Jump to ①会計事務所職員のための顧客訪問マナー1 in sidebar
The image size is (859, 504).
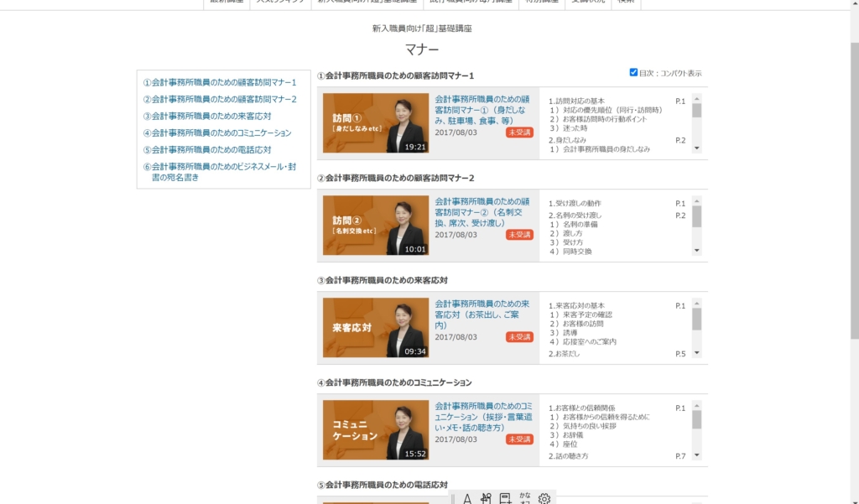[x=220, y=82]
